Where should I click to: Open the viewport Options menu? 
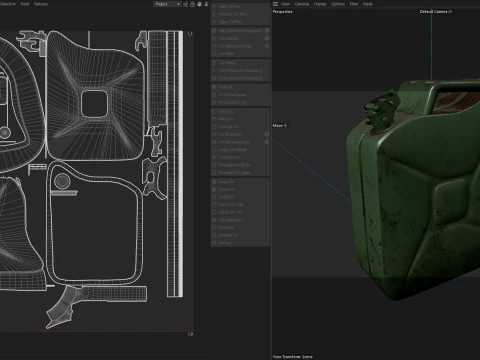tap(338, 4)
